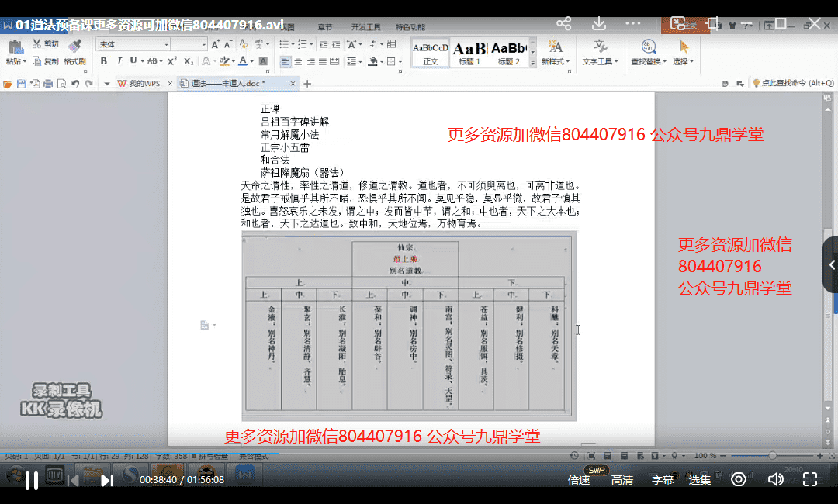Mute the video player volume
The height and width of the screenshot is (504, 838).
pyautogui.click(x=774, y=479)
